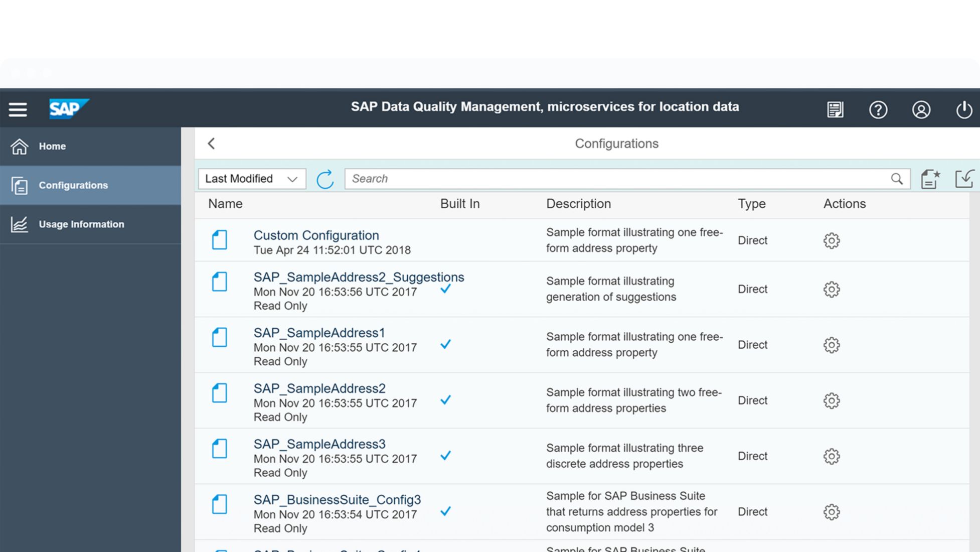This screenshot has height=552, width=980.
Task: Open actions gear for SAP_SampleAddress3
Action: 831,456
